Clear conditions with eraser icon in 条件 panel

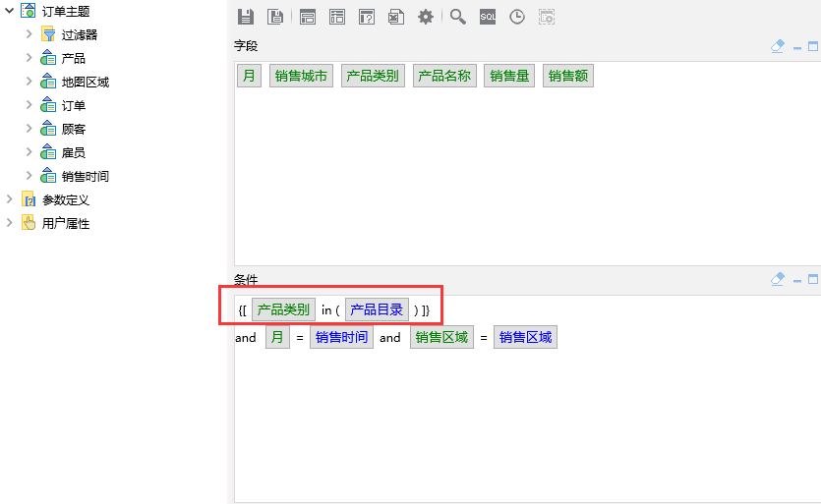tap(778, 279)
